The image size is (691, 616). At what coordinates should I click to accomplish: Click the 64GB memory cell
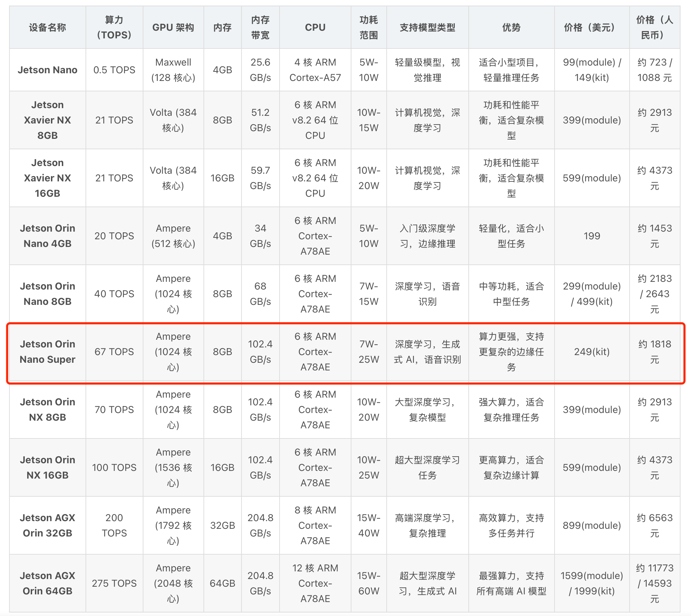[x=222, y=583]
